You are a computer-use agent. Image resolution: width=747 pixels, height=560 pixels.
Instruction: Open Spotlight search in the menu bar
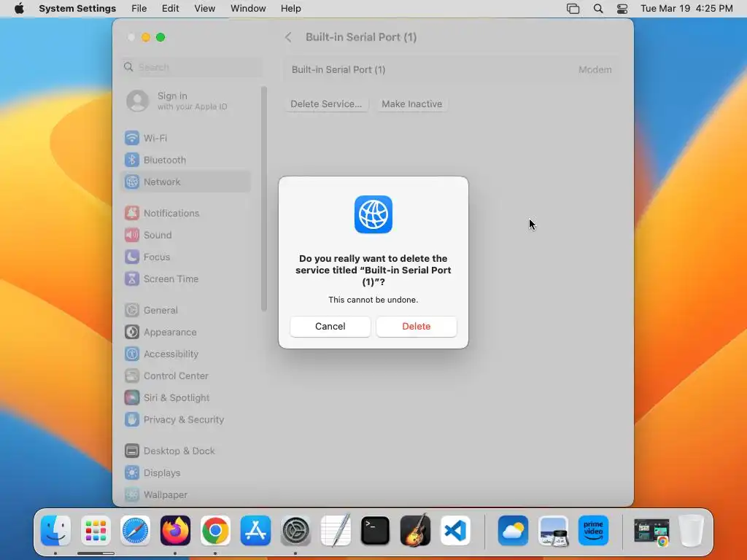(x=598, y=9)
